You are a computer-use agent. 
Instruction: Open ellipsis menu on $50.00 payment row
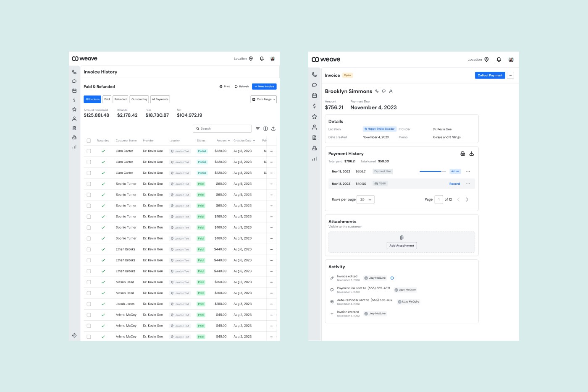[x=468, y=184]
